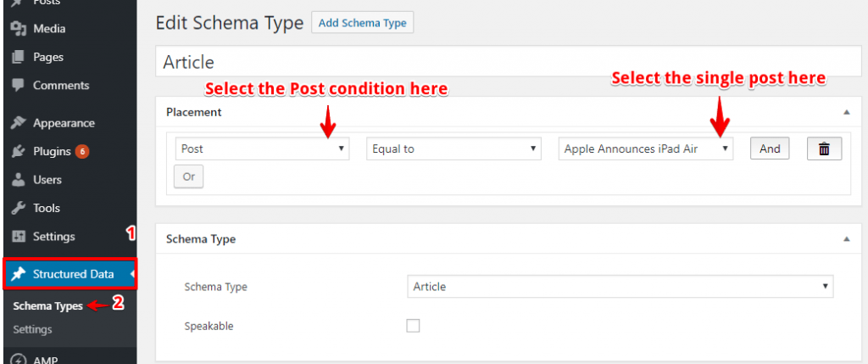868x364 pixels.
Task: Open the Schema Type Article dropdown
Action: click(x=620, y=287)
